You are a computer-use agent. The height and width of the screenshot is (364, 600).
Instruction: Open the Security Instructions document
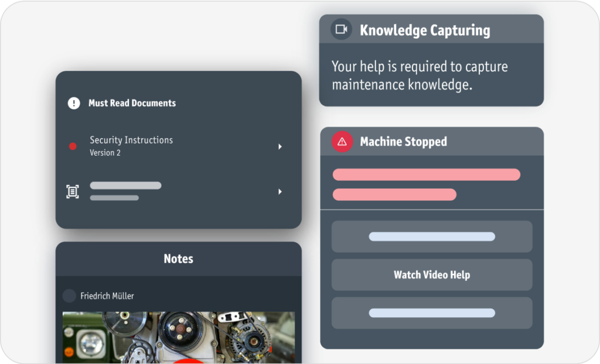pyautogui.click(x=131, y=140)
